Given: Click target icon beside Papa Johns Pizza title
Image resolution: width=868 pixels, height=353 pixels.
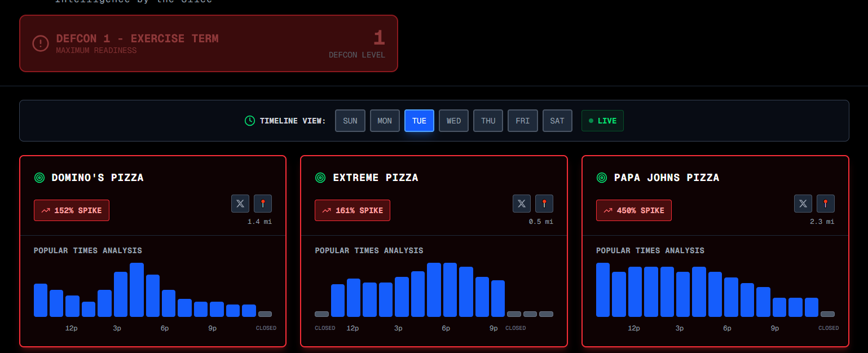Looking at the screenshot, I should click(602, 178).
